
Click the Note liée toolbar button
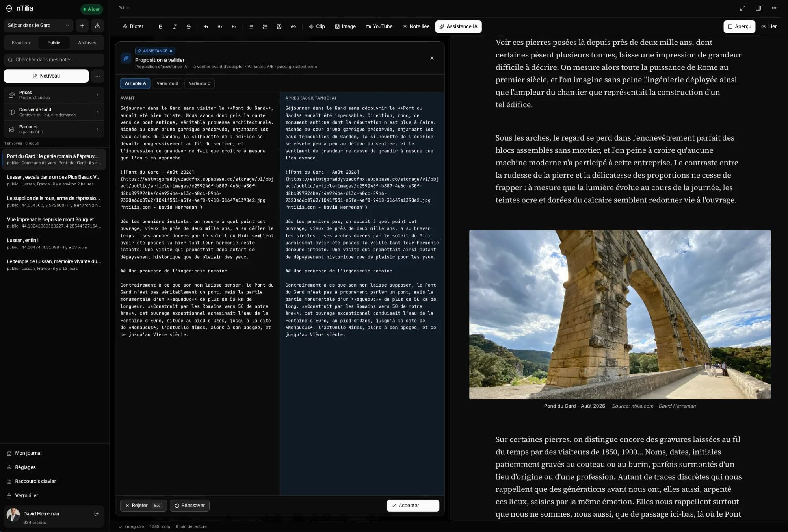416,26
